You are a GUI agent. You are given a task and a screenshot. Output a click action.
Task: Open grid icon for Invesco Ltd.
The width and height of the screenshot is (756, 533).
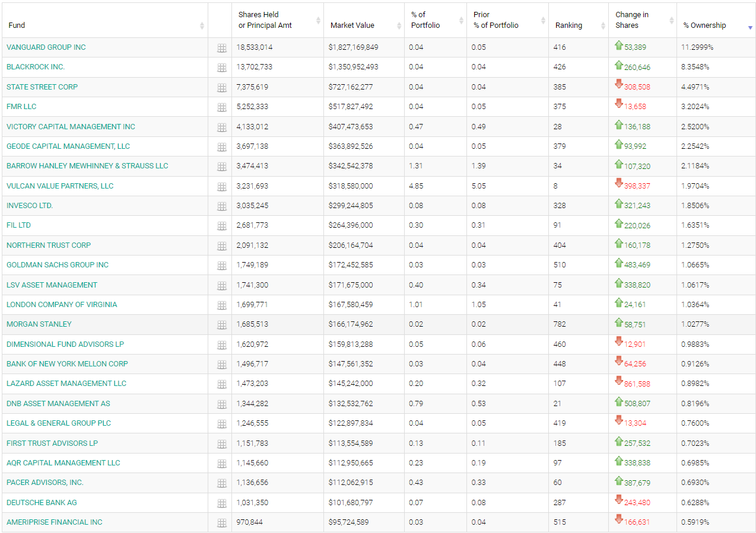(222, 206)
